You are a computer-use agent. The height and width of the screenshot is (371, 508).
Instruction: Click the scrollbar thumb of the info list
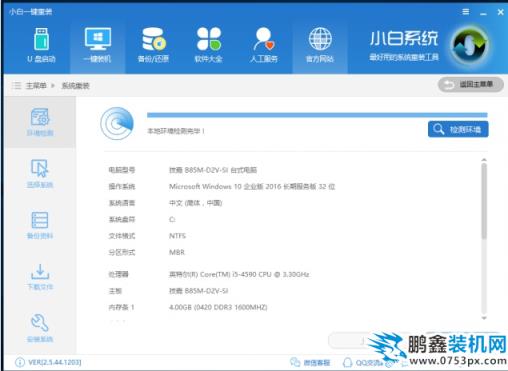pos(484,201)
